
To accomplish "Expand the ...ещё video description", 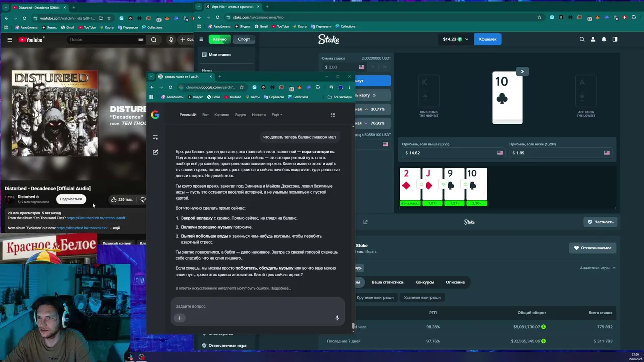I will click(115, 228).
